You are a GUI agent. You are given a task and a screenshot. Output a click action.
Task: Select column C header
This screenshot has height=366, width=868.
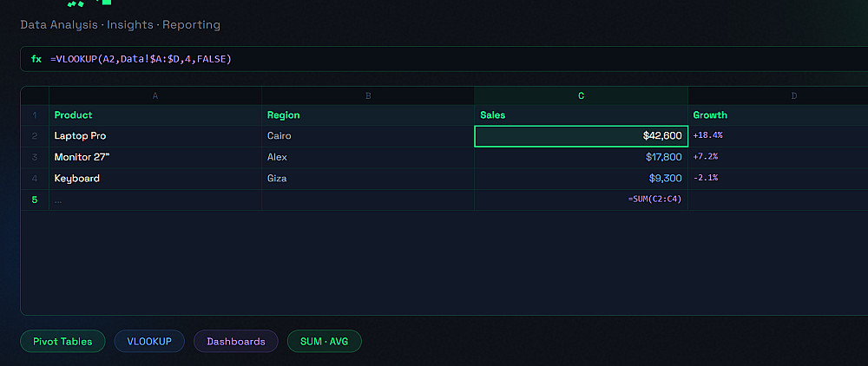(581, 95)
